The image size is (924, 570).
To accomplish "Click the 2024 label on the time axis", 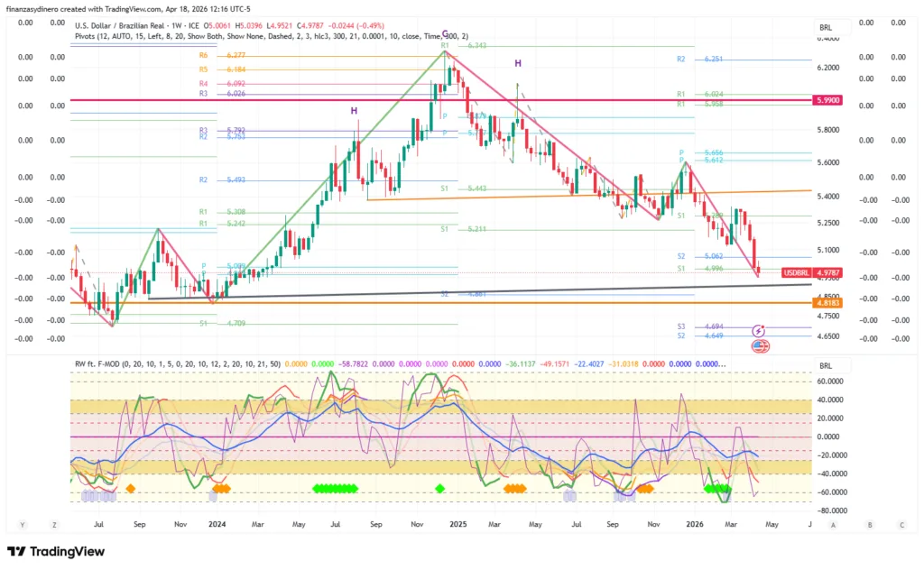I will (x=216, y=524).
